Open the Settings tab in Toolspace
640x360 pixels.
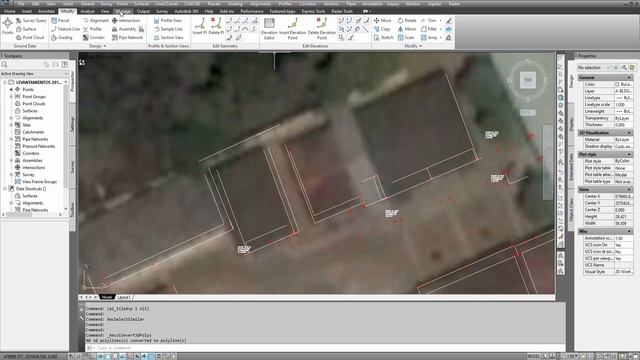[73, 124]
